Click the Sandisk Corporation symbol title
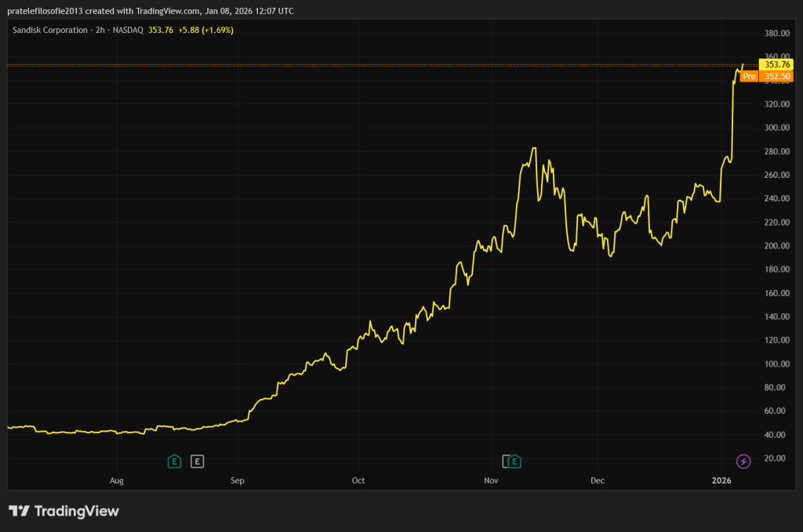This screenshot has height=532, width=803. [50, 30]
